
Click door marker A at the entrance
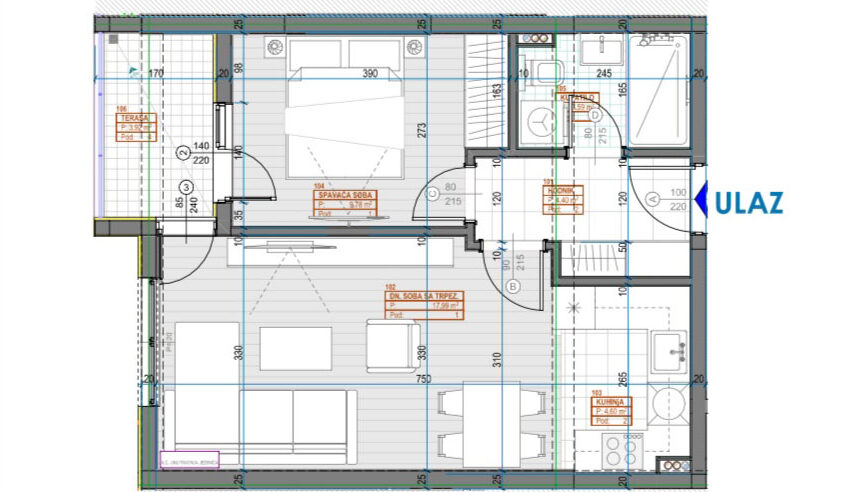pyautogui.click(x=653, y=198)
